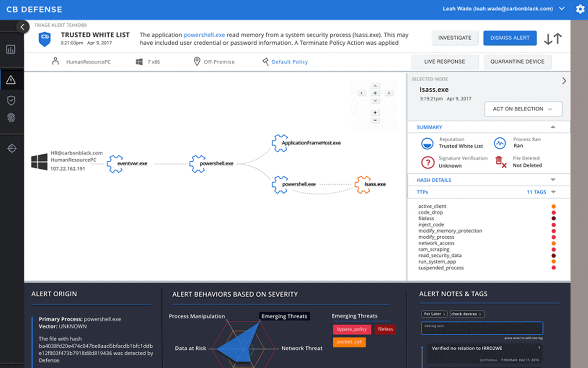Open the crosshair investigate icon in sidebar
The width and height of the screenshot is (588, 368).
coord(12,148)
